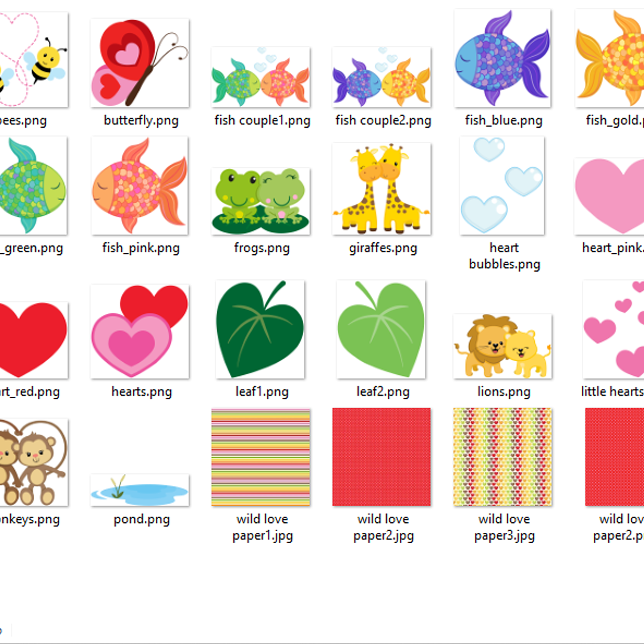Select the pond.png image

coord(140,490)
